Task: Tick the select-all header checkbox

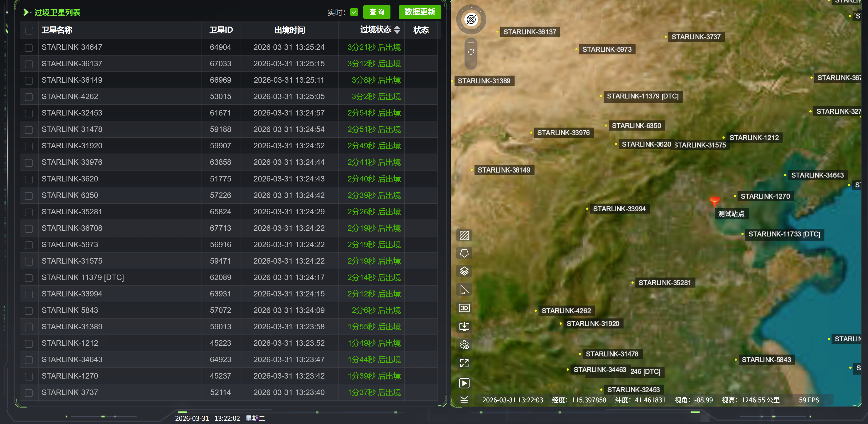Action: coord(29,30)
